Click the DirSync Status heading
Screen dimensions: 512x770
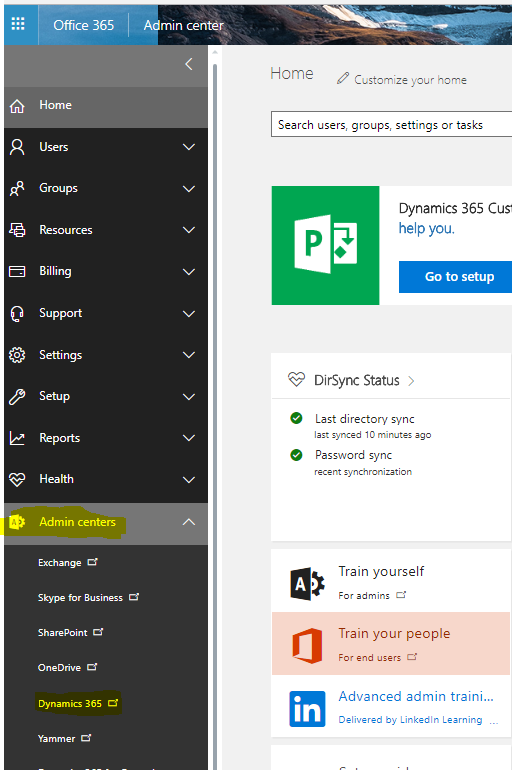(x=357, y=381)
